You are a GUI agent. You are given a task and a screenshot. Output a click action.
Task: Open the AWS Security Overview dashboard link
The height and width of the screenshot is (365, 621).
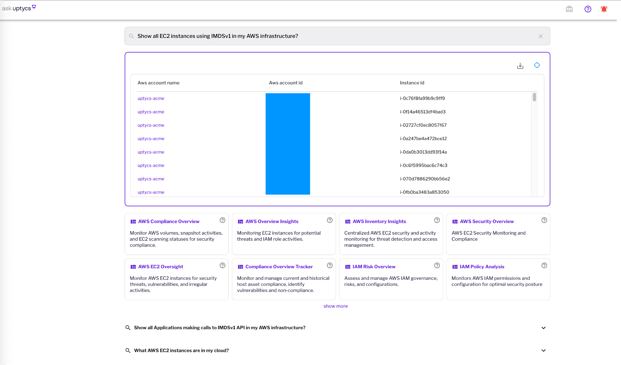point(487,222)
